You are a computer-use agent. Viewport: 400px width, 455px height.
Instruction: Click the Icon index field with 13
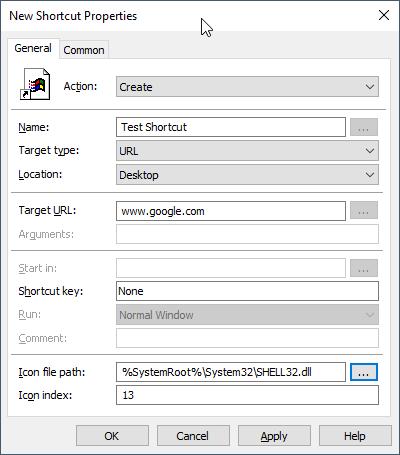(247, 395)
